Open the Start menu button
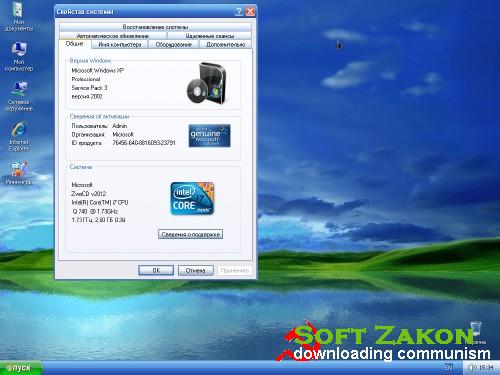500x375 pixels. [21, 368]
